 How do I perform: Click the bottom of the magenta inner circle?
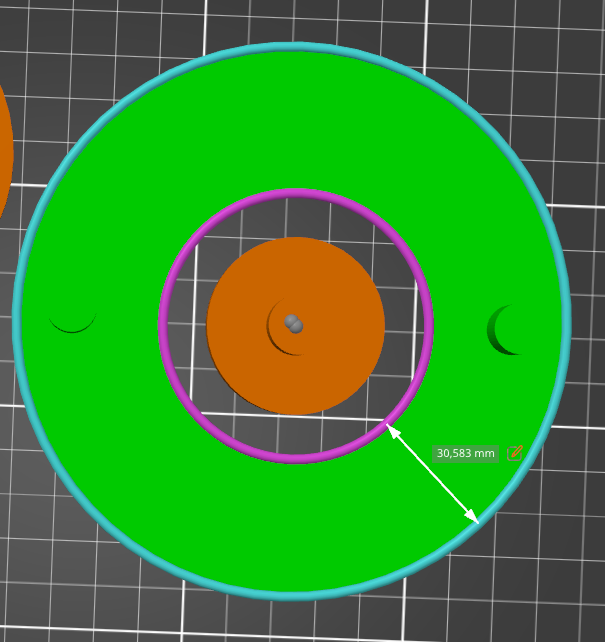point(296,458)
